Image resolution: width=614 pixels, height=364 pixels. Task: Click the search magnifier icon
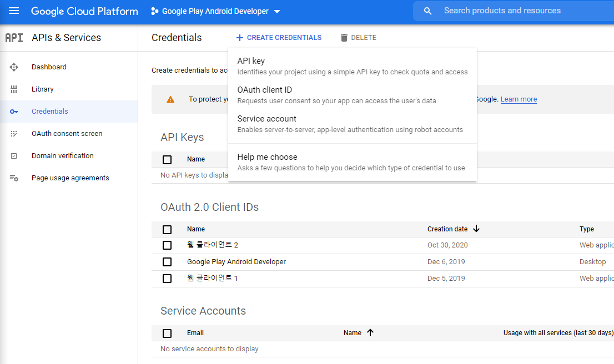click(427, 11)
